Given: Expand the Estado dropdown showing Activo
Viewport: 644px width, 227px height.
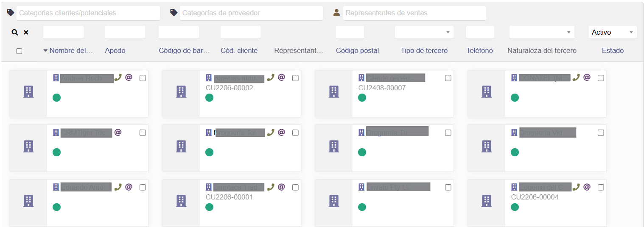Looking at the screenshot, I should click(612, 32).
